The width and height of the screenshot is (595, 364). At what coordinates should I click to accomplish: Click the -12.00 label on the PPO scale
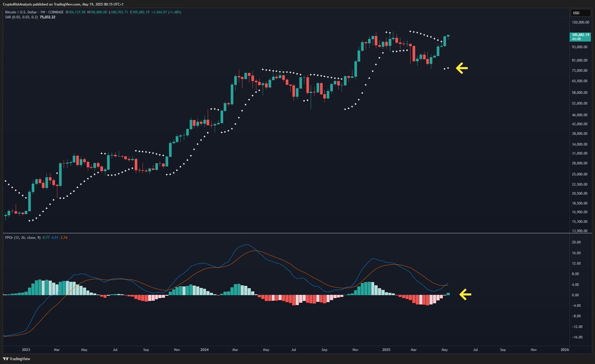click(x=576, y=327)
